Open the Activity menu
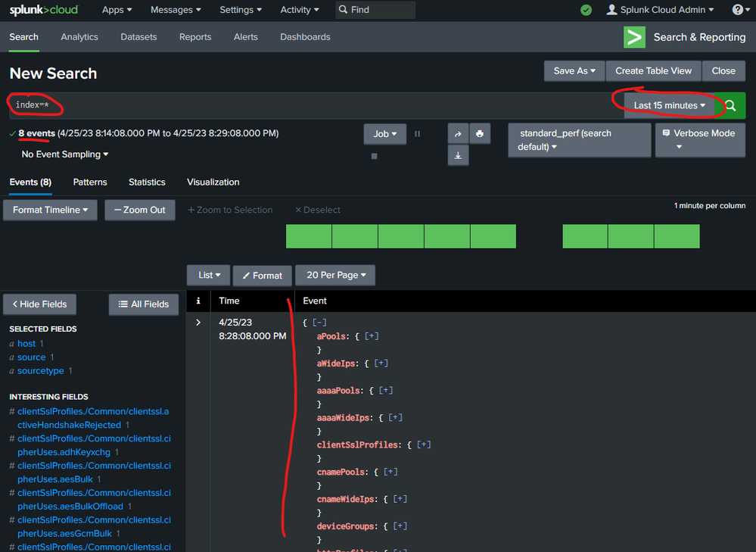Screen dimensions: 756x552 (x=300, y=10)
